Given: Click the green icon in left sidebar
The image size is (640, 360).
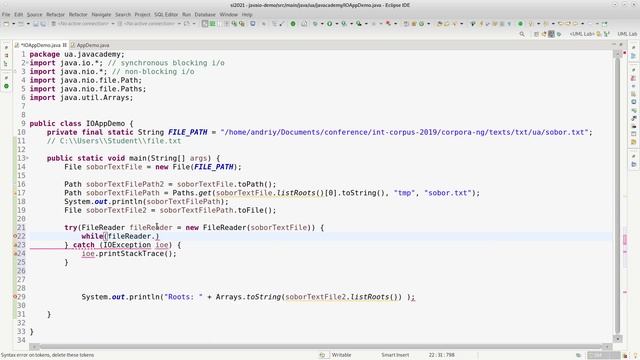Looking at the screenshot, I should tap(6, 86).
